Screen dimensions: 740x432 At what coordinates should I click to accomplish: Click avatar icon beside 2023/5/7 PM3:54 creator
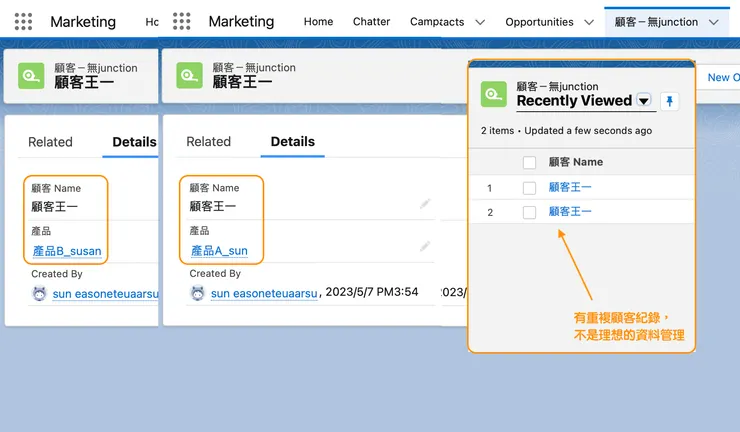click(198, 293)
